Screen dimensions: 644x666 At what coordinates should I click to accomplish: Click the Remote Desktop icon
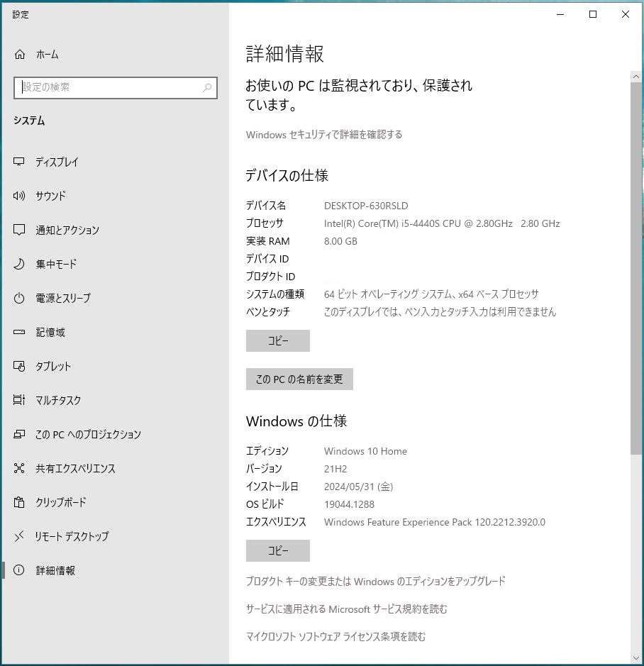tap(18, 536)
